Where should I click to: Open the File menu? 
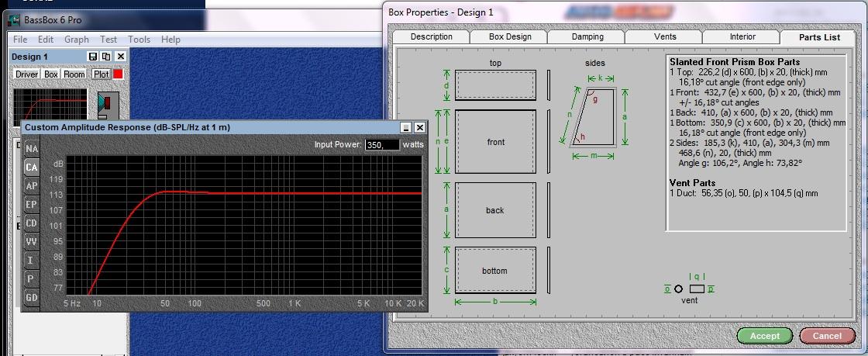pos(20,40)
